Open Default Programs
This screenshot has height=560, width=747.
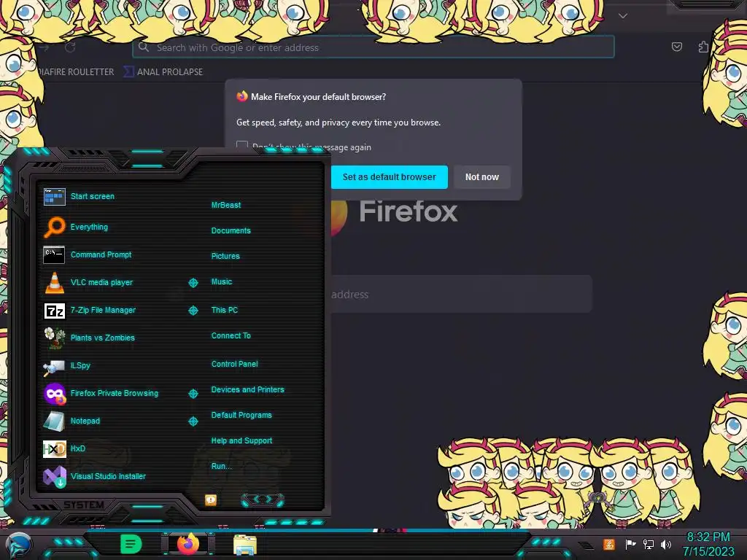pyautogui.click(x=241, y=415)
